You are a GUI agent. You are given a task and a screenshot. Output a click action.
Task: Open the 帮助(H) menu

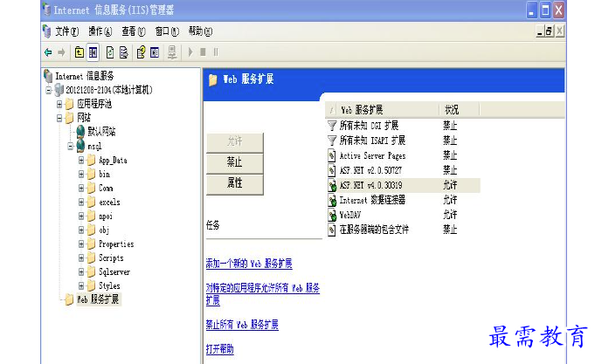tap(200, 31)
